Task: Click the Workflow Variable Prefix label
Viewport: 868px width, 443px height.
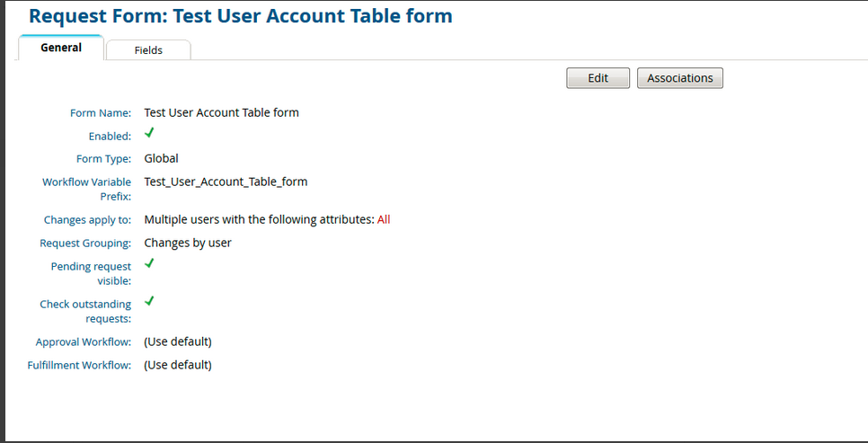Action: pyautogui.click(x=87, y=189)
